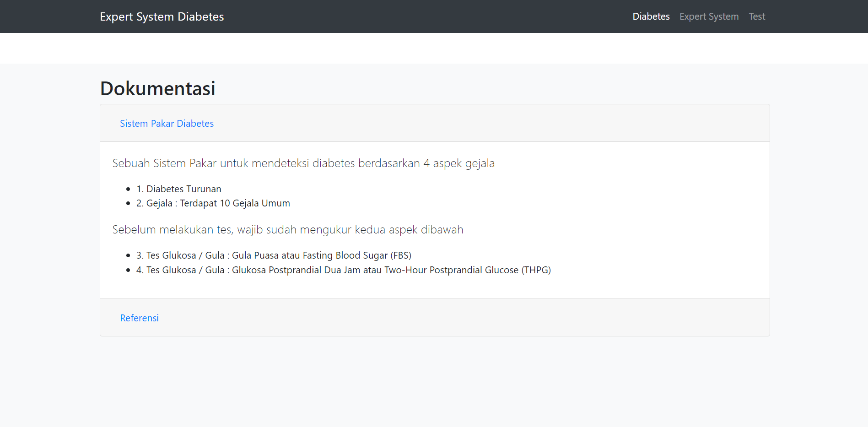Click the bullet before the FBS item
Screen dimensions: 868x428
(x=128, y=256)
